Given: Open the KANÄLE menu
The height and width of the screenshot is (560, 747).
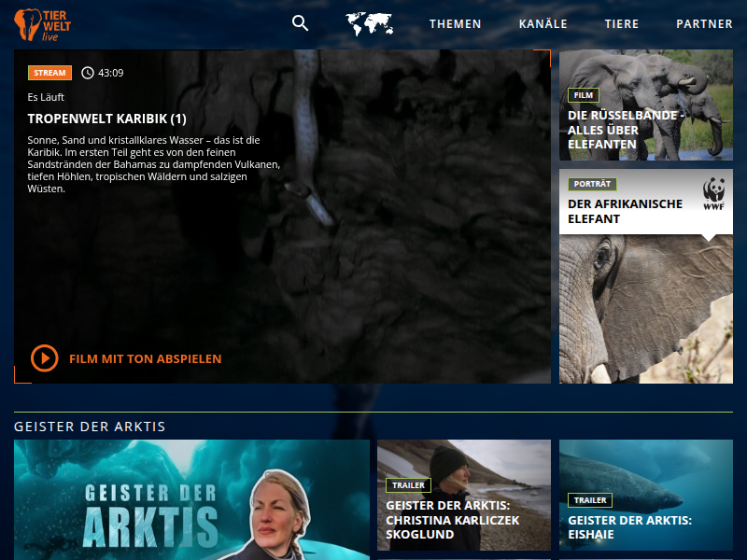Looking at the screenshot, I should click(543, 24).
